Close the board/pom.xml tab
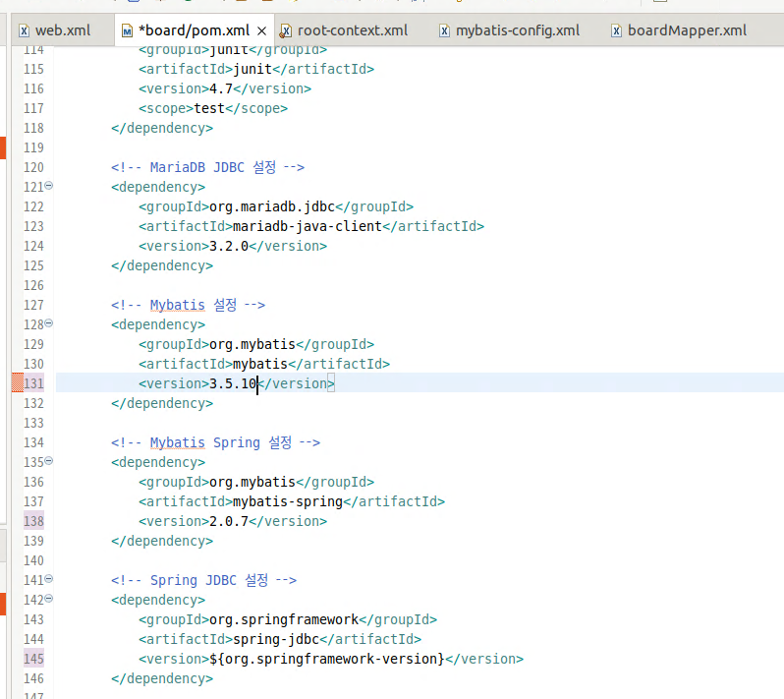The height and width of the screenshot is (699, 784). (x=261, y=31)
